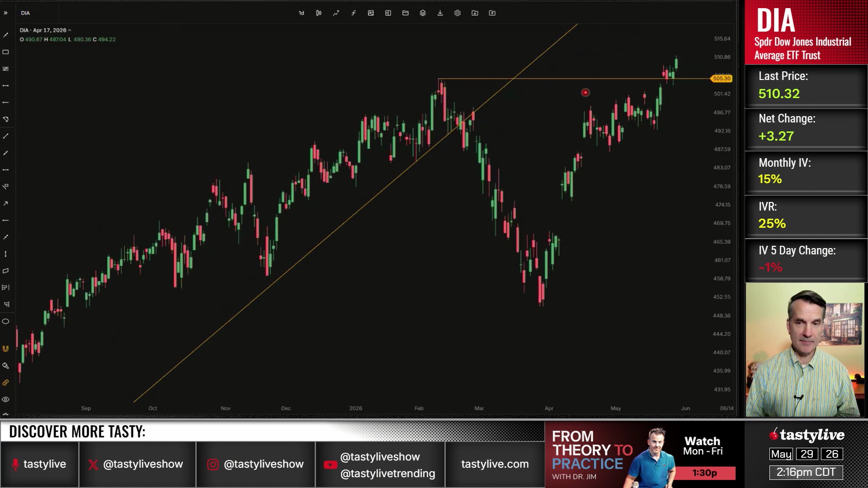Toggle drawings visibility eye icon
Image resolution: width=868 pixels, height=488 pixels.
5,399
